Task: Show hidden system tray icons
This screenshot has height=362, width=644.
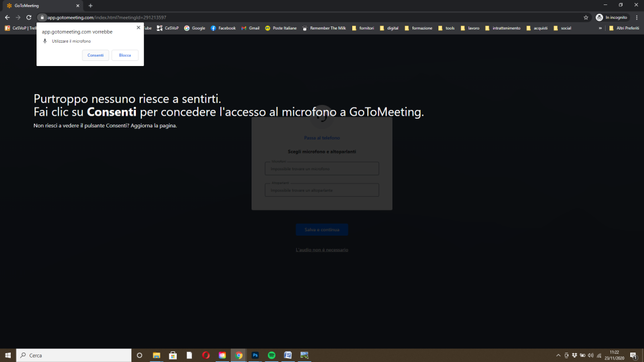Action: pyautogui.click(x=558, y=356)
